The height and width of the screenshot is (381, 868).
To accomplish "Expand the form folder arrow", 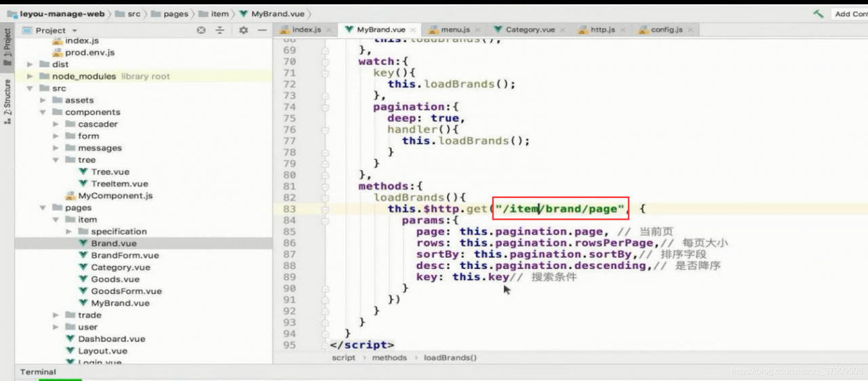I will 56,136.
